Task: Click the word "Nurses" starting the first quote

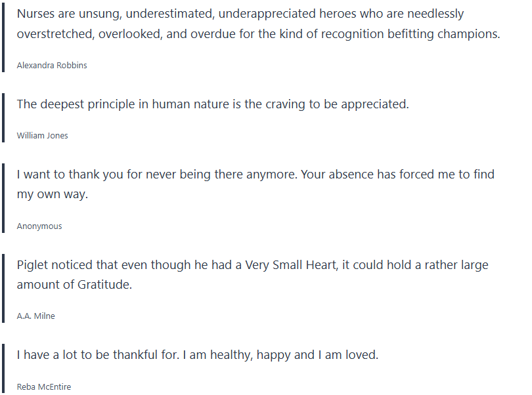Action: 37,14
